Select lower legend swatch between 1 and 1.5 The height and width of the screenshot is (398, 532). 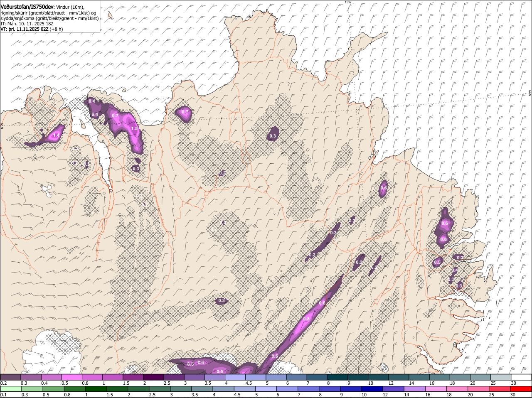coord(95,389)
